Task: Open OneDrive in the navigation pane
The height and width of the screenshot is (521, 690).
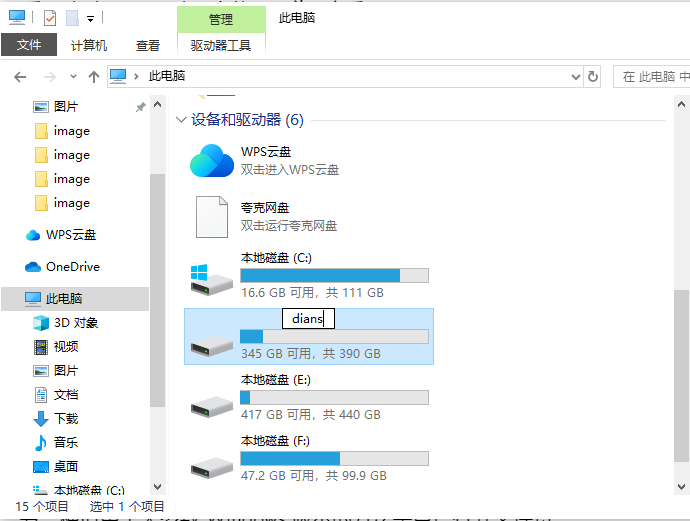Action: pyautogui.click(x=62, y=267)
